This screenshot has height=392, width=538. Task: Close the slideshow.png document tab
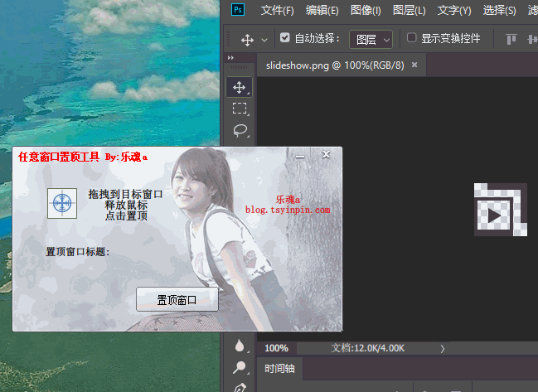pos(414,65)
